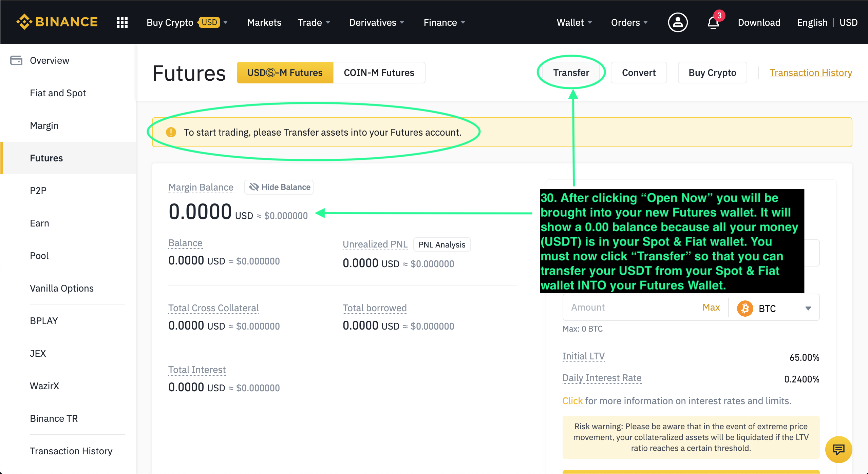Click the Binance logo
The height and width of the screenshot is (474, 868).
pyautogui.click(x=57, y=22)
